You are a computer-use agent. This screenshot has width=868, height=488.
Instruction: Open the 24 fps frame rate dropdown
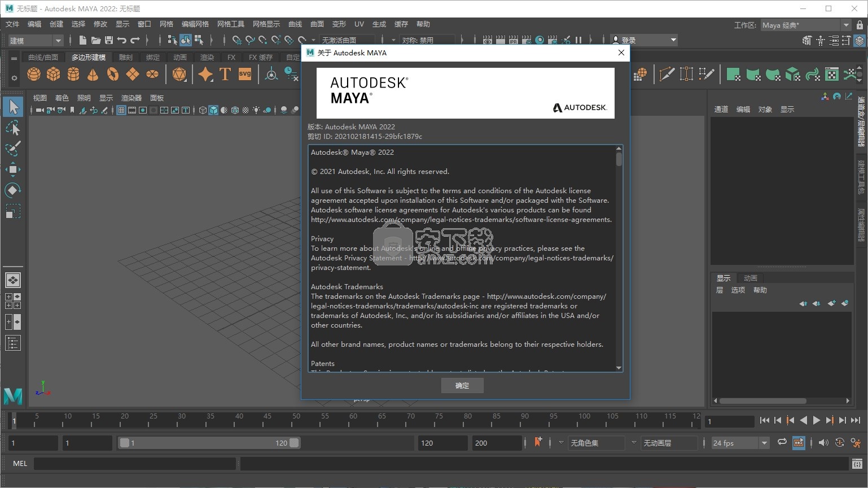740,443
